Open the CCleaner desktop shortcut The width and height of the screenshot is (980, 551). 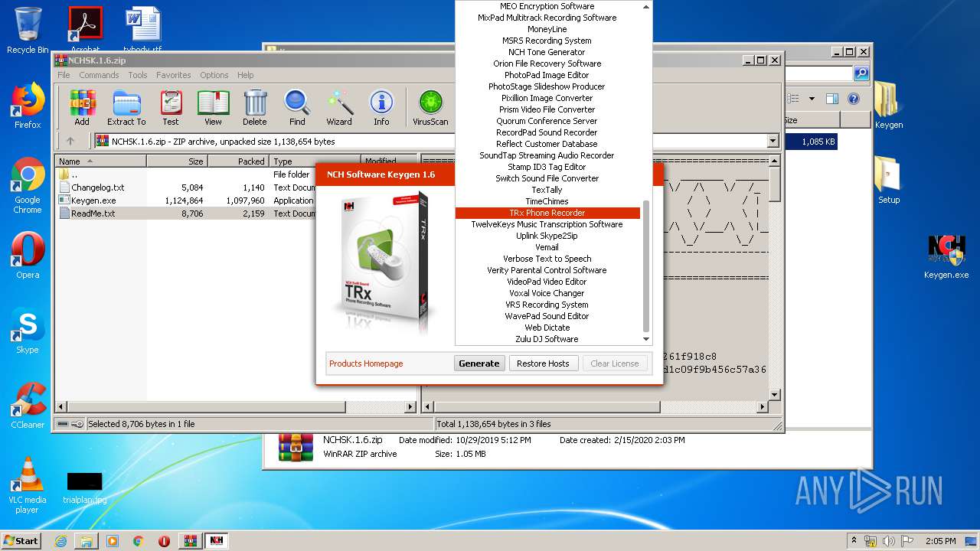click(28, 406)
